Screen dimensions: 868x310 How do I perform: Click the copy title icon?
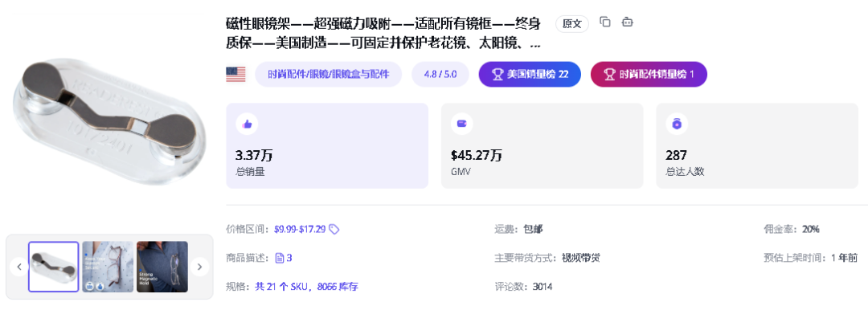606,22
